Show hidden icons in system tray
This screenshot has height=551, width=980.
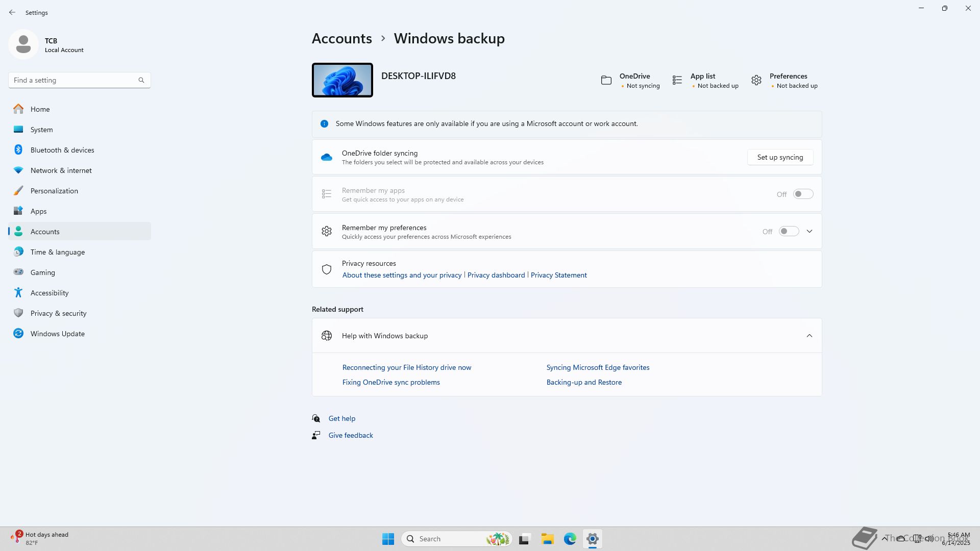pos(885,539)
